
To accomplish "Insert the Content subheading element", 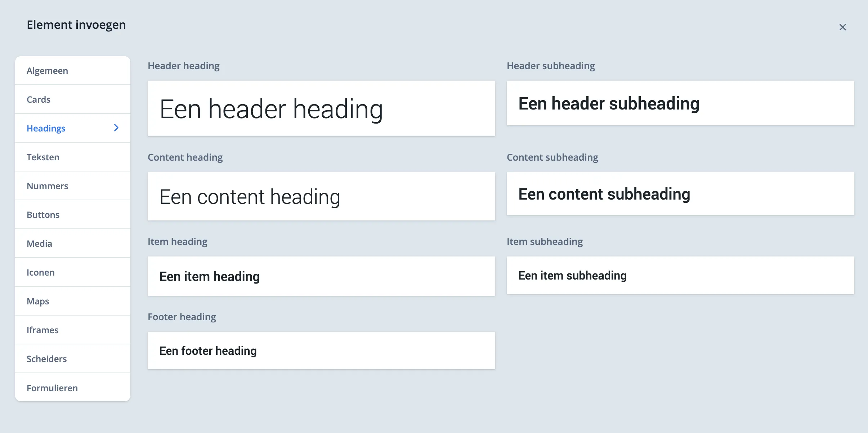I will [680, 194].
